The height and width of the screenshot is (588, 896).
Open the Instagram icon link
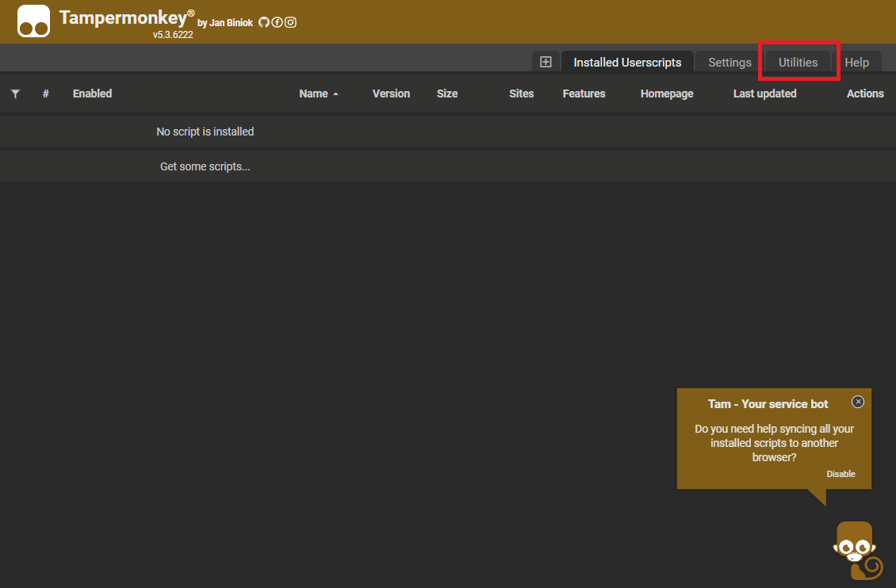291,22
